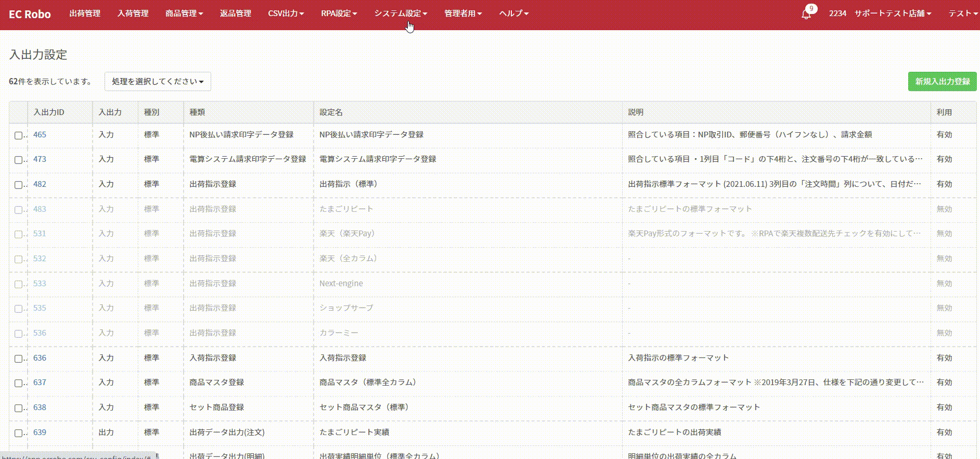Image resolution: width=980 pixels, height=459 pixels.
Task: Expand the CSV出力 menu
Action: 286,14
